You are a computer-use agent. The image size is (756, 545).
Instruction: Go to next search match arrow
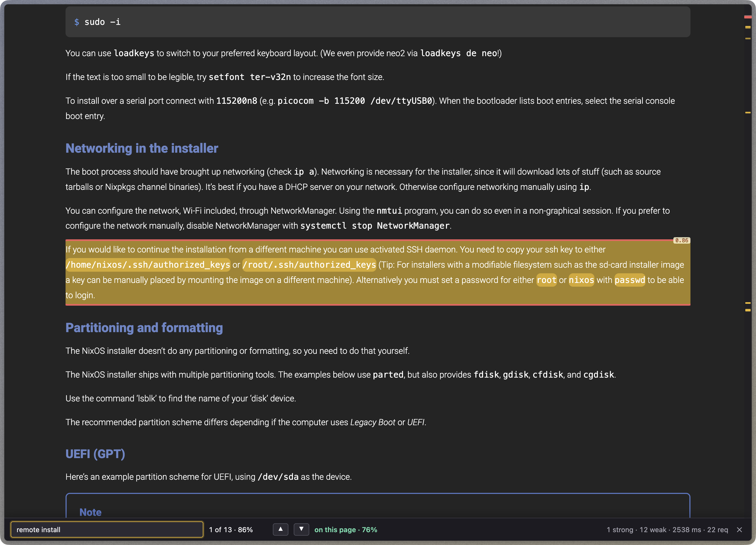click(301, 529)
